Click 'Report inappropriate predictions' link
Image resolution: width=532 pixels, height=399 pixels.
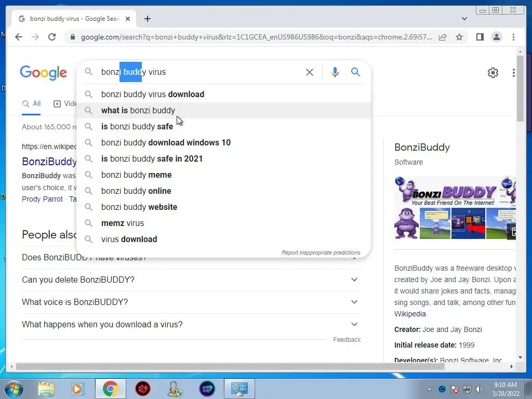pos(321,253)
